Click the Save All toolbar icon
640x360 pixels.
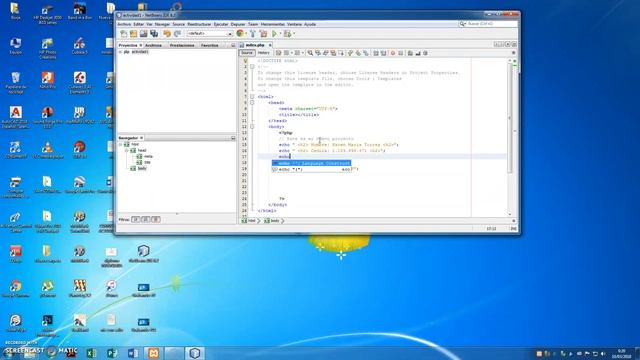pyautogui.click(x=154, y=34)
